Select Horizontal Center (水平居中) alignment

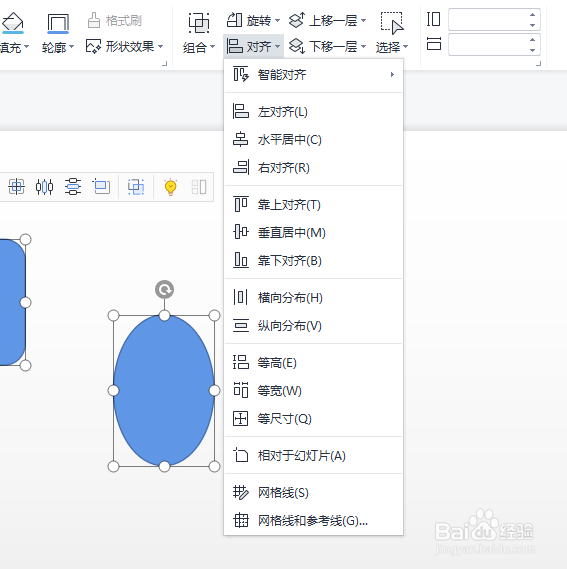pyautogui.click(x=313, y=140)
